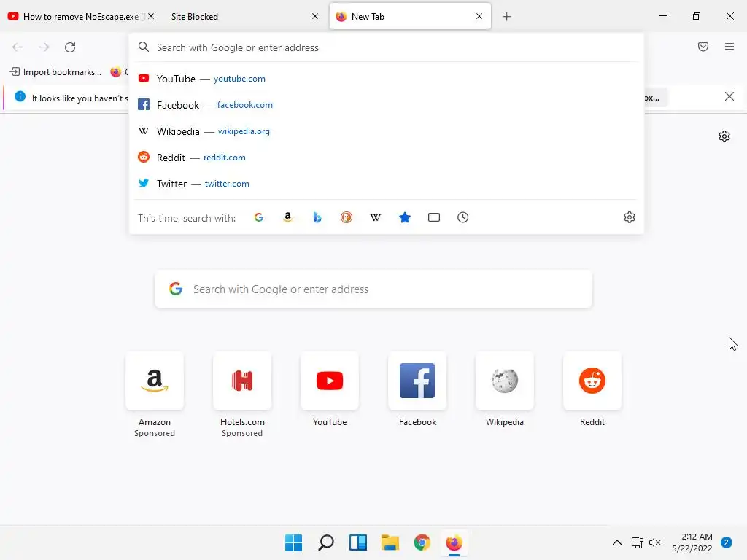
Task: Click Firefox icon in taskbar
Action: coord(454,542)
